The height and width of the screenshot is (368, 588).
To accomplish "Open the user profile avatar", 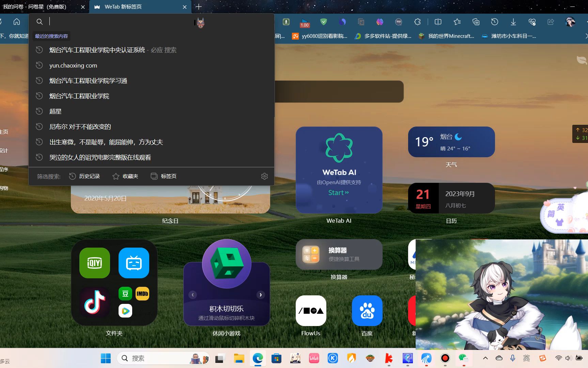I will coord(570,22).
